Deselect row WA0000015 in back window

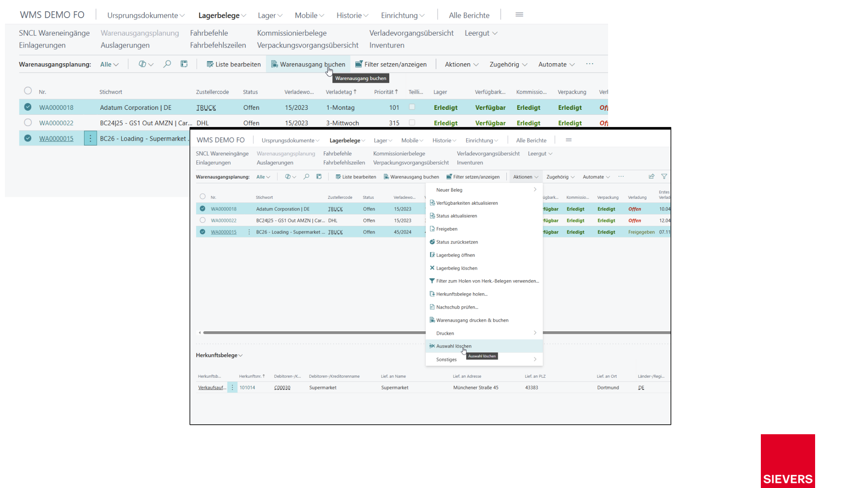(28, 138)
